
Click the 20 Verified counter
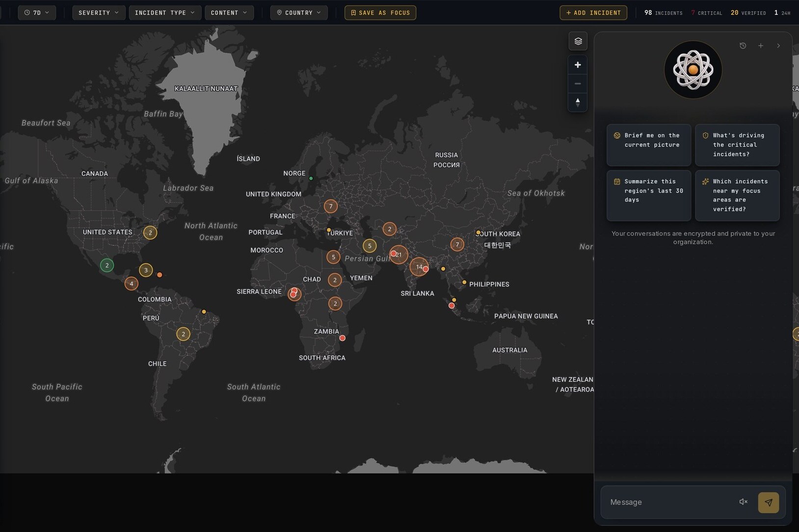748,13
